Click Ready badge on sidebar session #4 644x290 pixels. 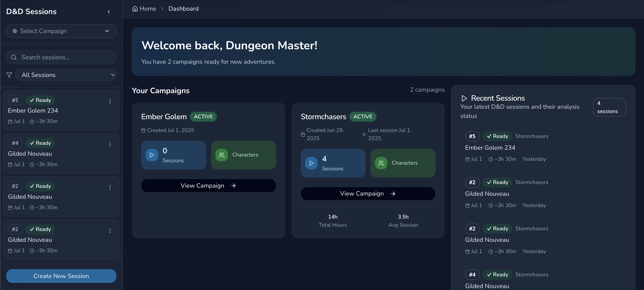point(40,143)
